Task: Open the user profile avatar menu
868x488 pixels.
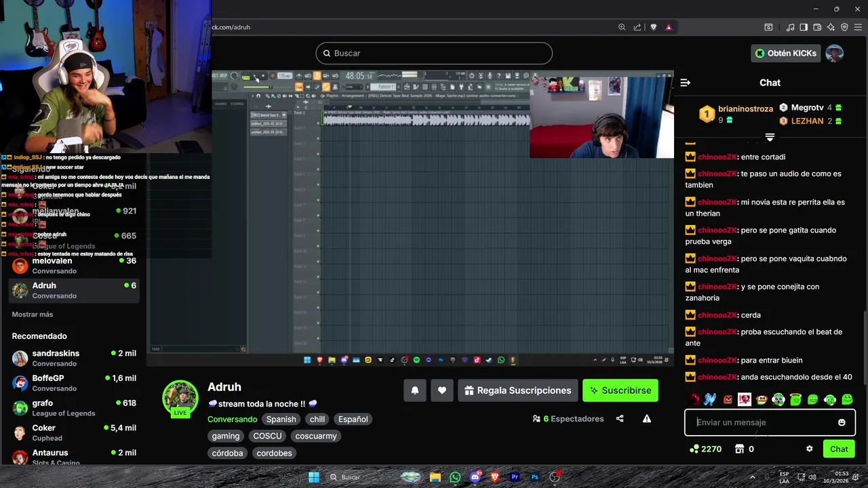Action: point(835,53)
